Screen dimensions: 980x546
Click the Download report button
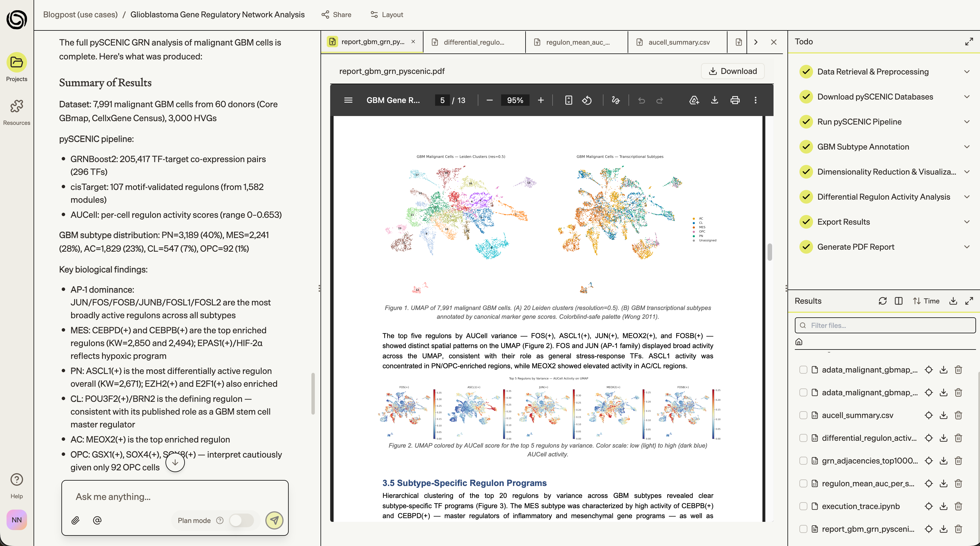[x=733, y=71]
